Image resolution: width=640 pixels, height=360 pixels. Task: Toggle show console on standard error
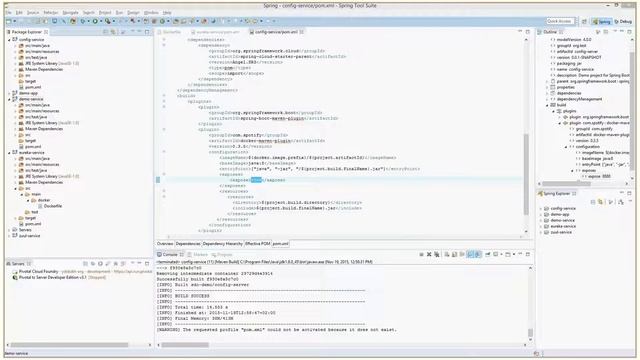click(478, 254)
